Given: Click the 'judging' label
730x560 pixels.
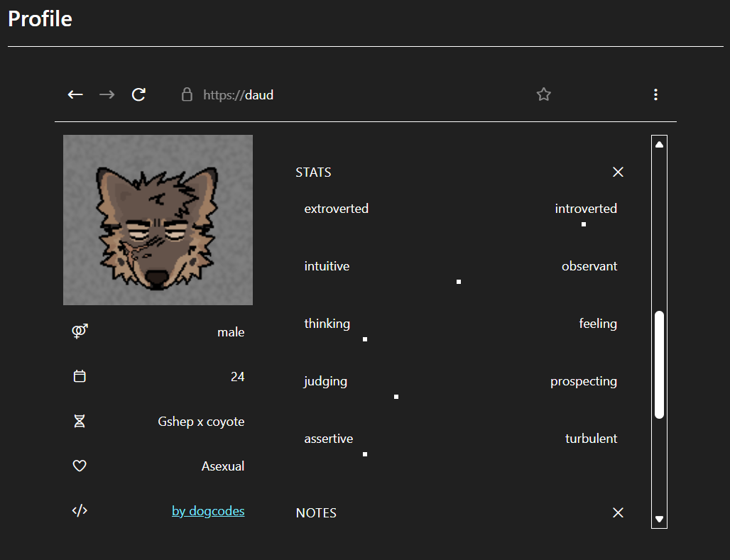Looking at the screenshot, I should [x=325, y=381].
